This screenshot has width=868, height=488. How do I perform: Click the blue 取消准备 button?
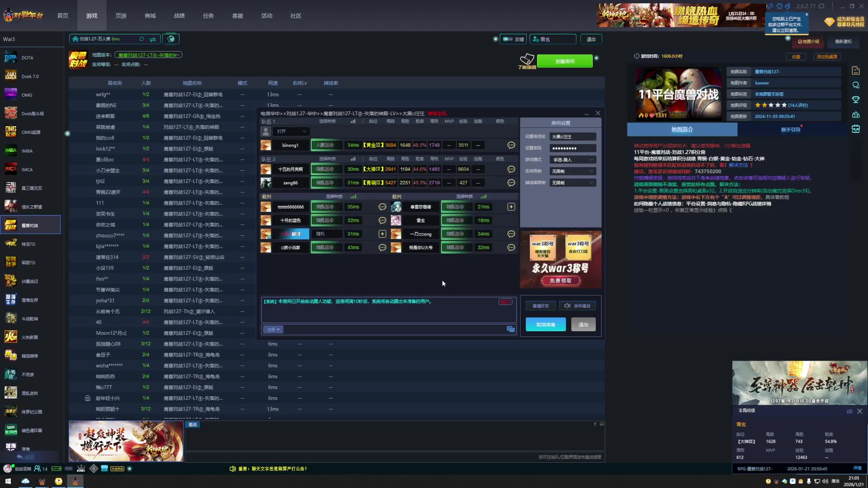pos(545,324)
